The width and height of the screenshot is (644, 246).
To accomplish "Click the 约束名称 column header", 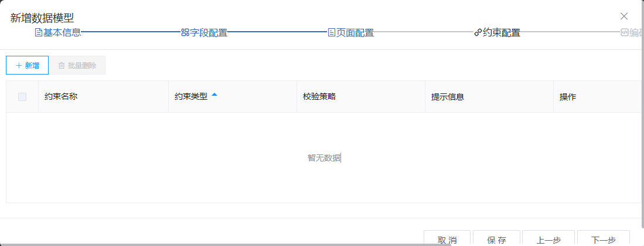I will (x=61, y=97).
